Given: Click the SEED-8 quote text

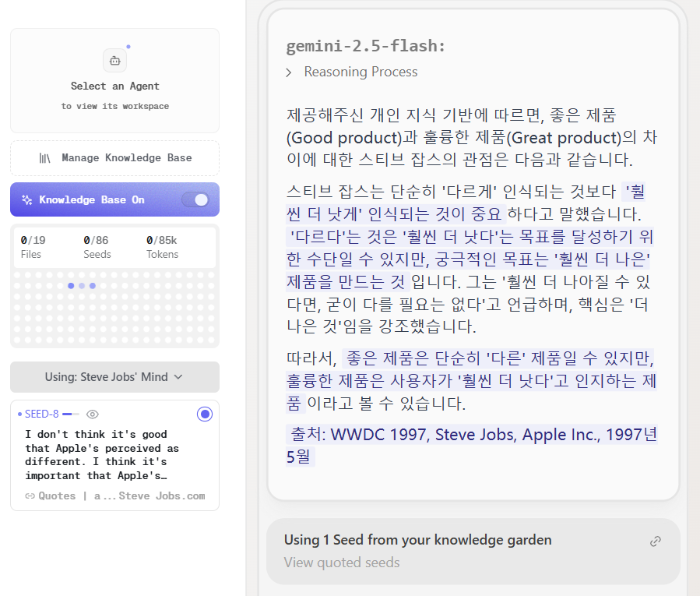Looking at the screenshot, I should [102, 455].
